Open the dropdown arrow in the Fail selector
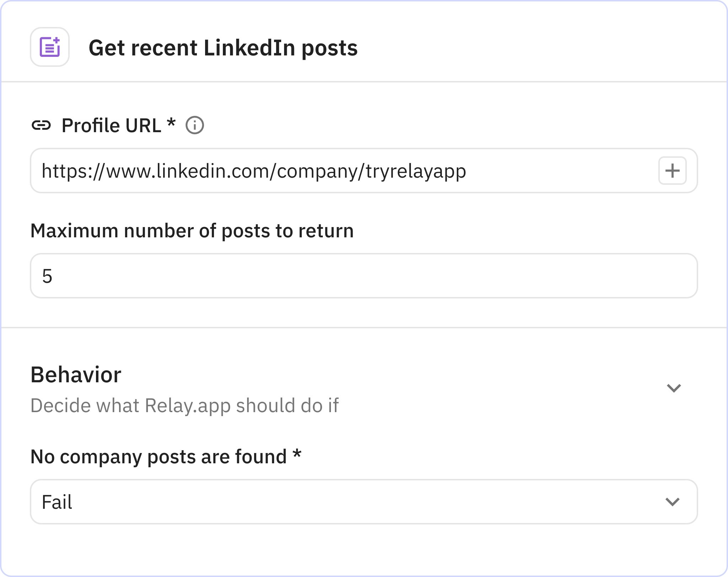728x577 pixels. pos(672,502)
